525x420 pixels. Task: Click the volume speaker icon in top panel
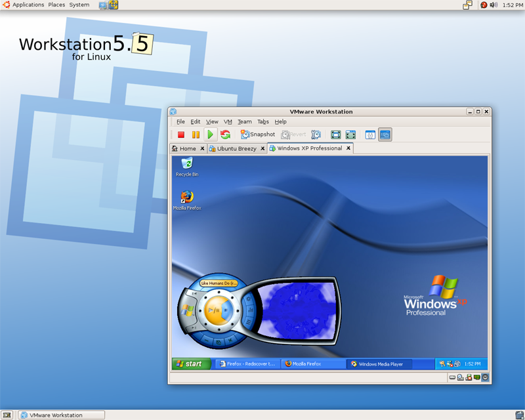pyautogui.click(x=493, y=5)
